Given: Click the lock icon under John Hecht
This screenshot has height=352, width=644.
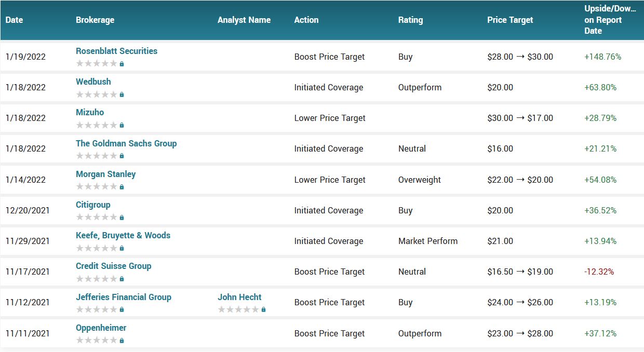Looking at the screenshot, I should point(263,309).
